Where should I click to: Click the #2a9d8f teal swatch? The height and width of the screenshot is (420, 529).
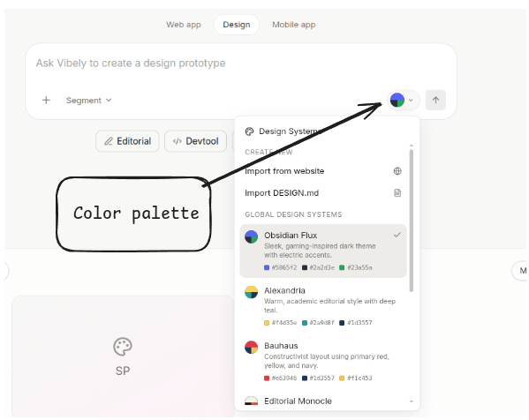(x=305, y=323)
